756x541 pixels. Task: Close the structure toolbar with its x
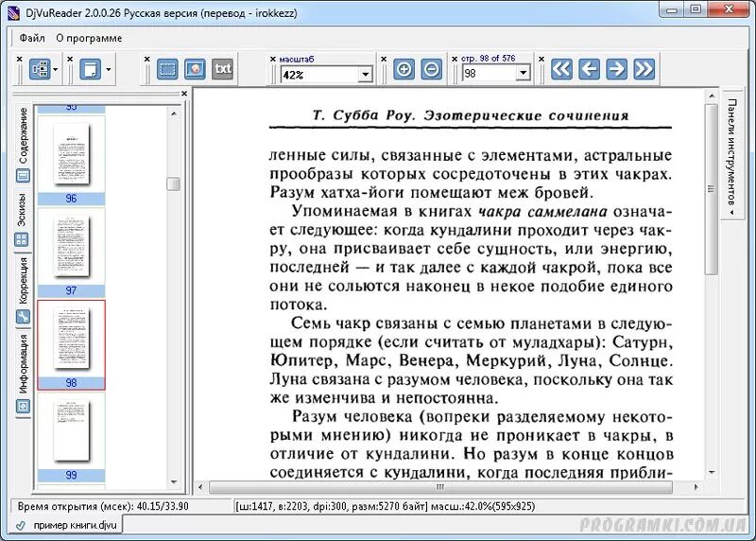[x=19, y=59]
